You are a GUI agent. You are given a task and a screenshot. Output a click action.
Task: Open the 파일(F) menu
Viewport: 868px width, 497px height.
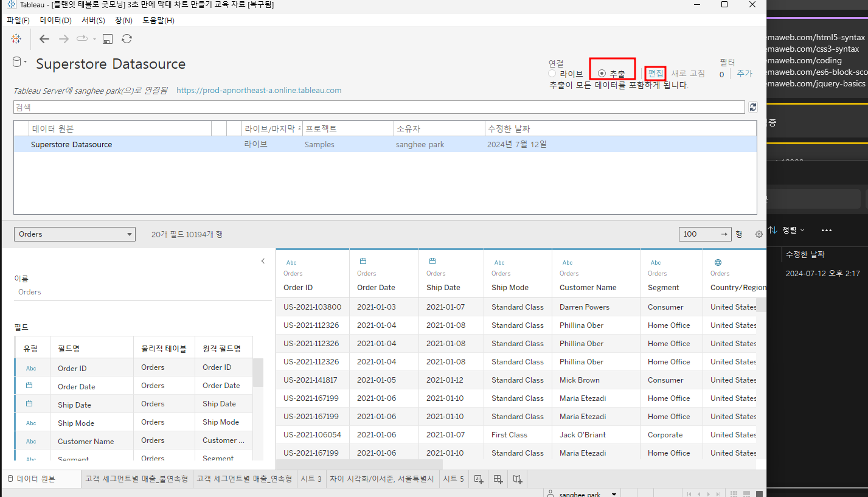point(18,20)
